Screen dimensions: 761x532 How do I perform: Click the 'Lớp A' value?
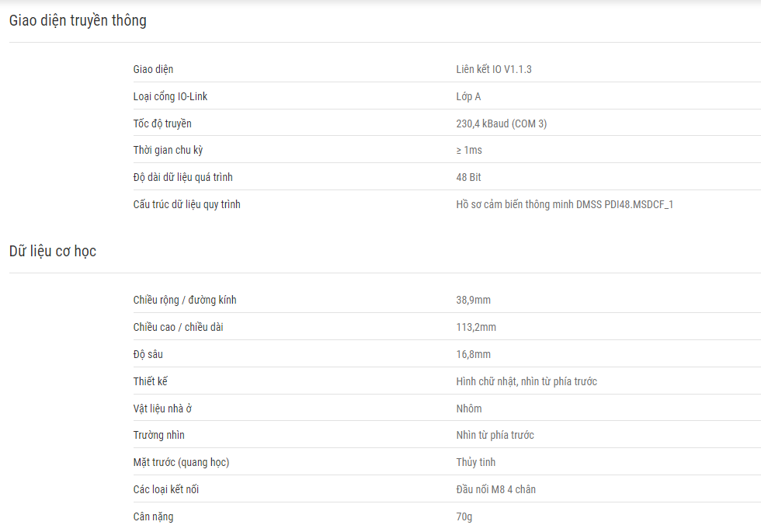468,96
